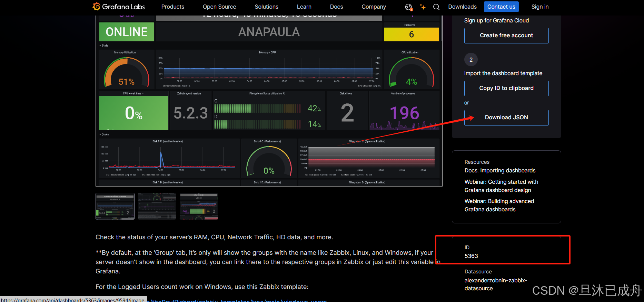Open the Learn menu
The width and height of the screenshot is (644, 302).
tap(304, 7)
